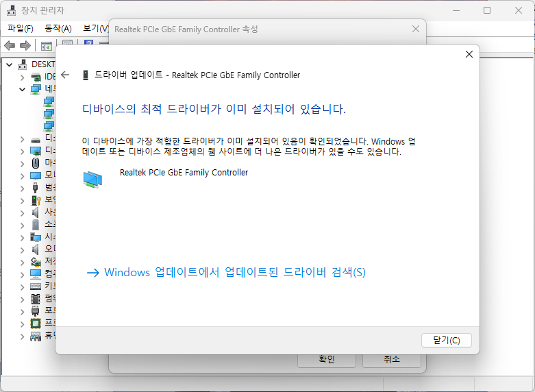Click the Realtek network adapter icon in dialog body

(x=92, y=180)
